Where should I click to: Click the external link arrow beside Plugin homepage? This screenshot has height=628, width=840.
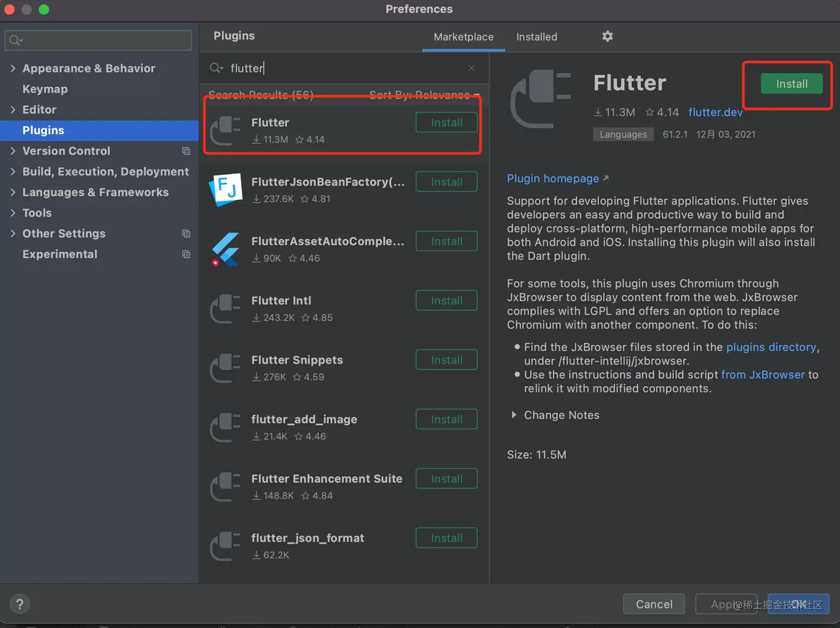(606, 178)
